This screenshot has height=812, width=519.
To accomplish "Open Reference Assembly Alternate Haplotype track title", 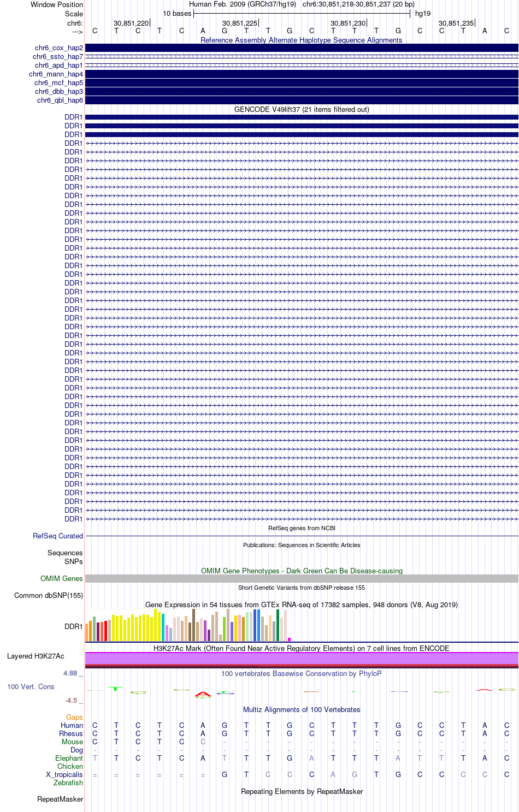I will pos(302,40).
